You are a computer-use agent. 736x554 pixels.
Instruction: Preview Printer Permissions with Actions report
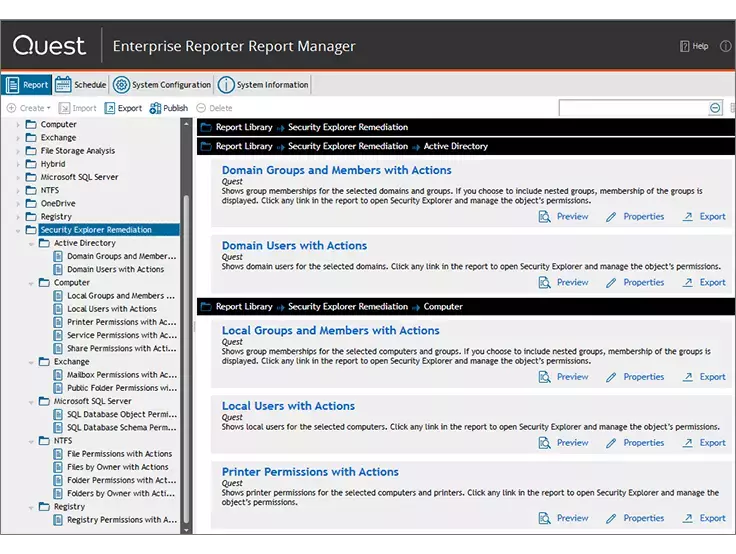pyautogui.click(x=564, y=518)
